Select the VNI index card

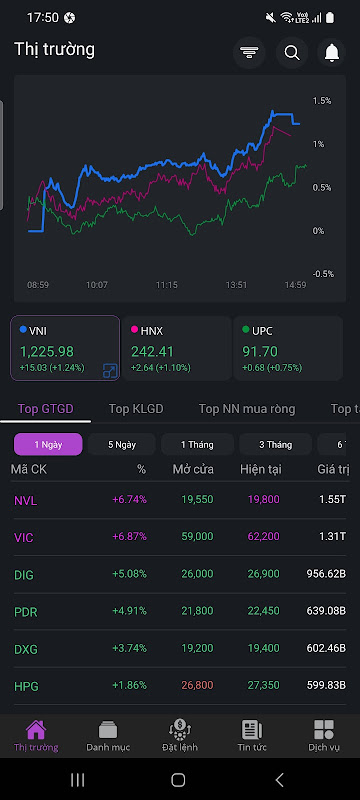pos(65,348)
